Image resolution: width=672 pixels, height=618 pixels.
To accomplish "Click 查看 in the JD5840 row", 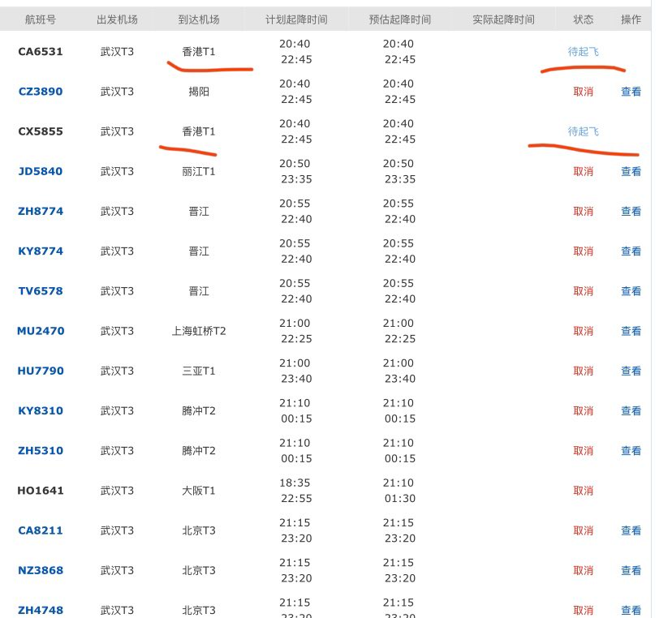I will (631, 171).
